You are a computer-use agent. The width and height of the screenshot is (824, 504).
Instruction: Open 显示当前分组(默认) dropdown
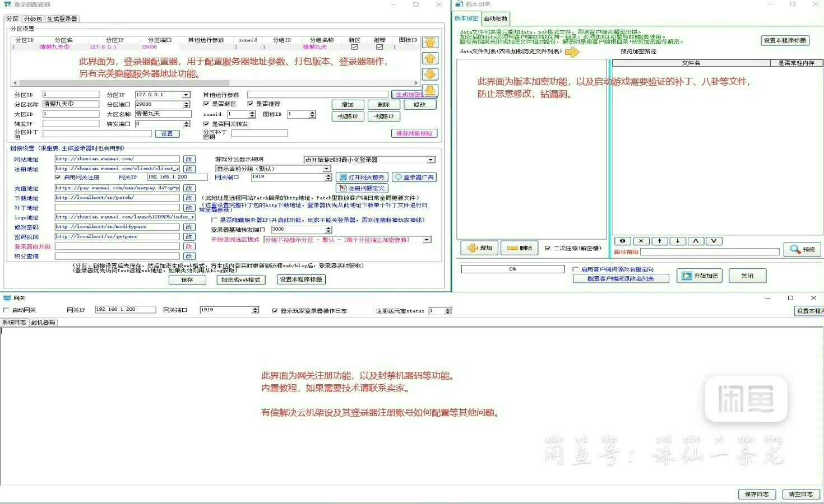326,169
